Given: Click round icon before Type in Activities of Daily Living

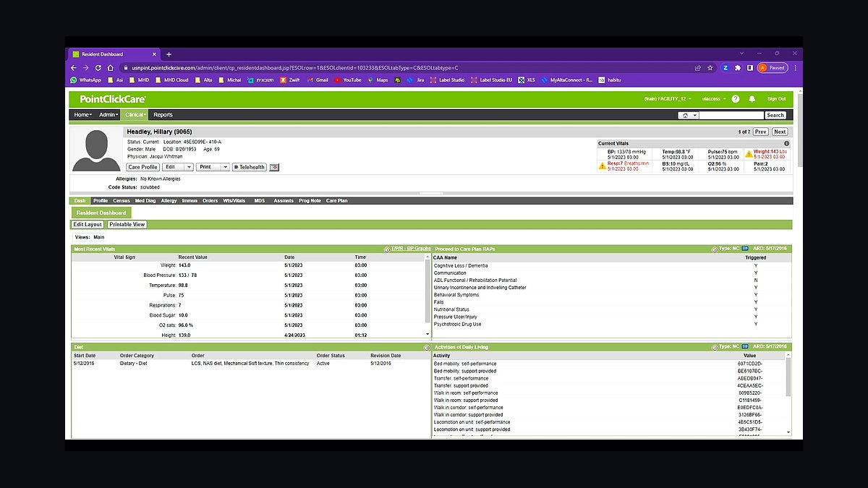Looking at the screenshot, I should [715, 348].
